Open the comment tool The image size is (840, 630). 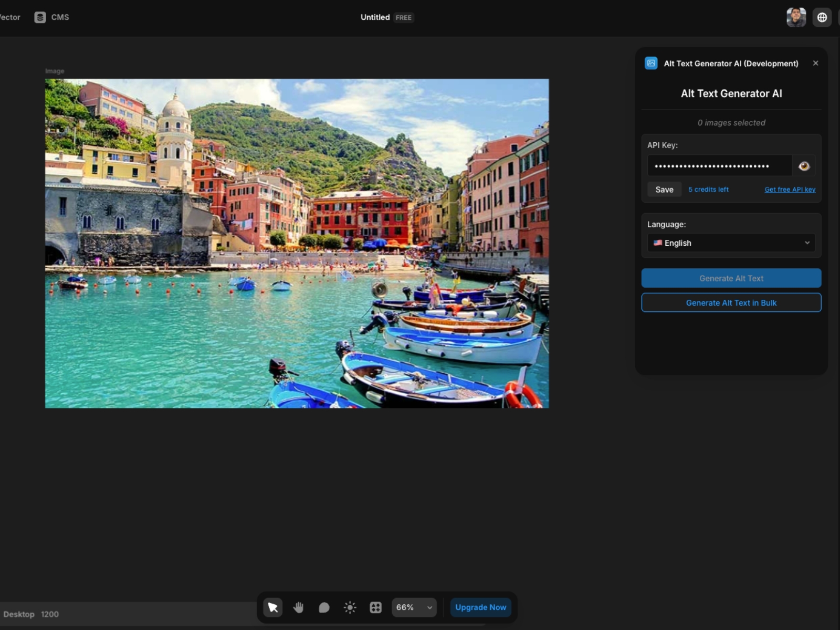[324, 607]
